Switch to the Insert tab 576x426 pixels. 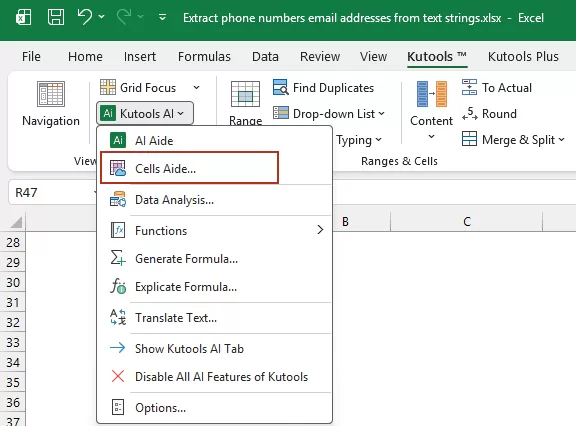coord(140,57)
